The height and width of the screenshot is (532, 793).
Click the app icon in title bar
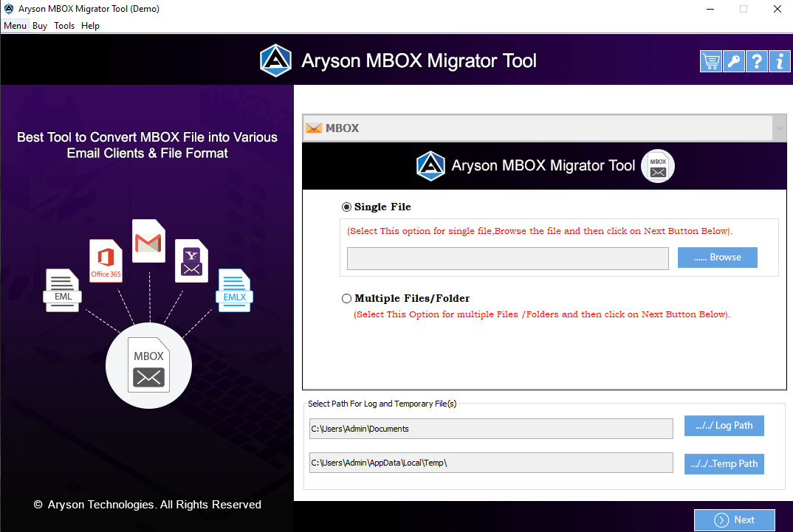pyautogui.click(x=9, y=9)
